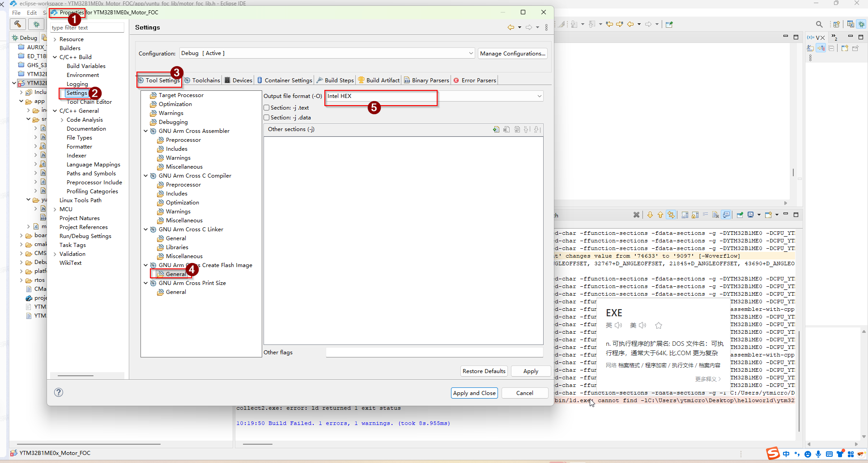
Task: Open the help question mark icon
Action: click(x=59, y=392)
